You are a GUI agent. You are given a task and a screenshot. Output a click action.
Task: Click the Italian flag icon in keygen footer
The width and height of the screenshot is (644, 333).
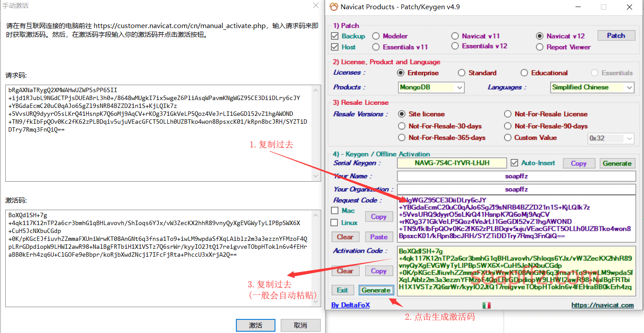click(x=486, y=305)
